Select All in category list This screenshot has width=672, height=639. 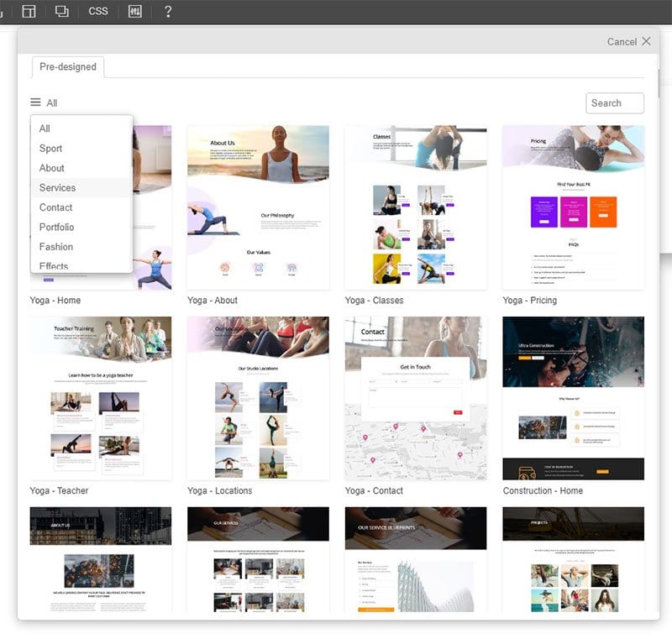tap(81, 128)
